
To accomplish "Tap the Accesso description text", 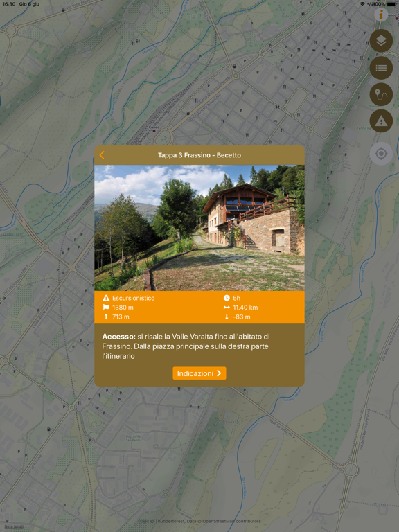I will [x=186, y=346].
